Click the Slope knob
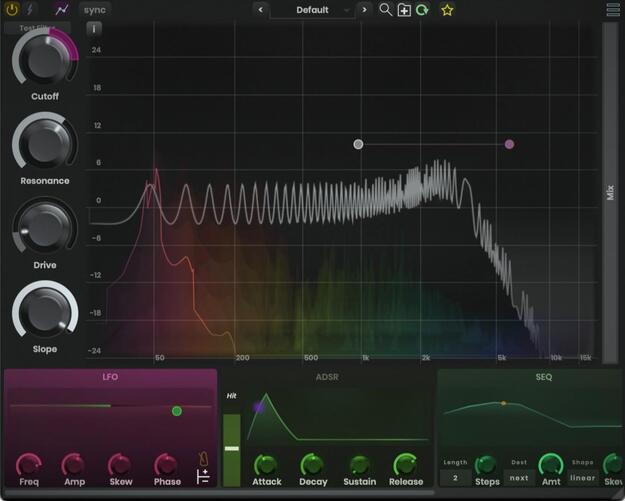This screenshot has width=625, height=501. click(x=45, y=312)
